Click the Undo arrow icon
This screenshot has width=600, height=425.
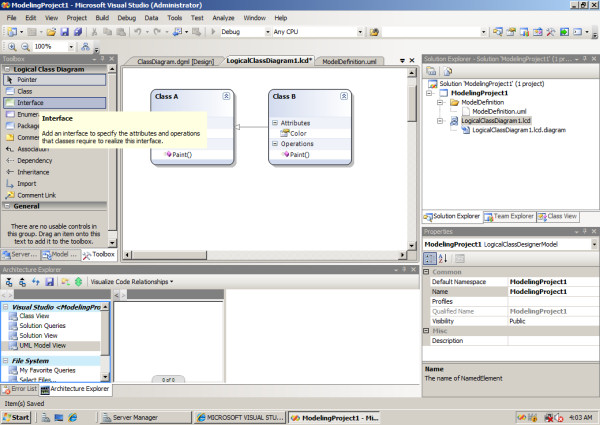(138, 32)
